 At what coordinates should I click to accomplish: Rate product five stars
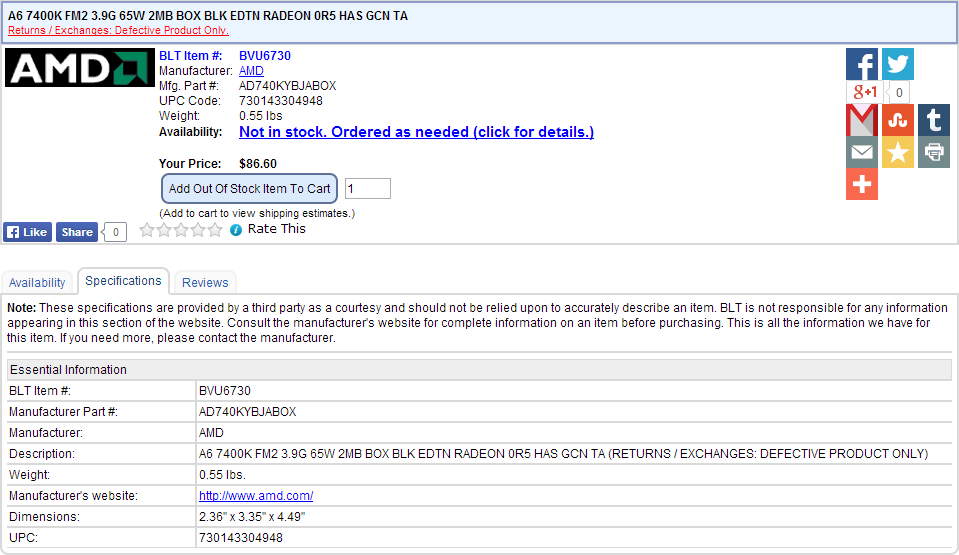(x=215, y=230)
